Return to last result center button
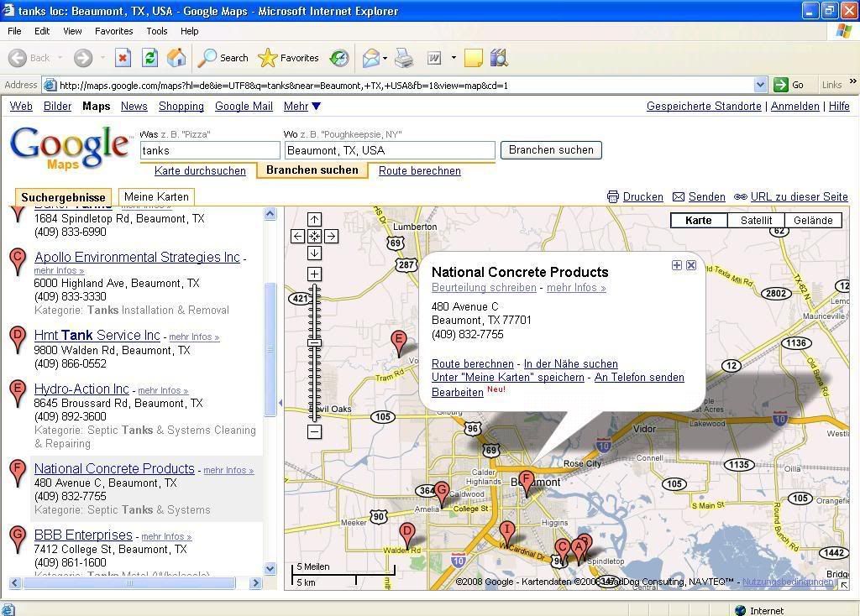860x616 pixels. (x=314, y=236)
